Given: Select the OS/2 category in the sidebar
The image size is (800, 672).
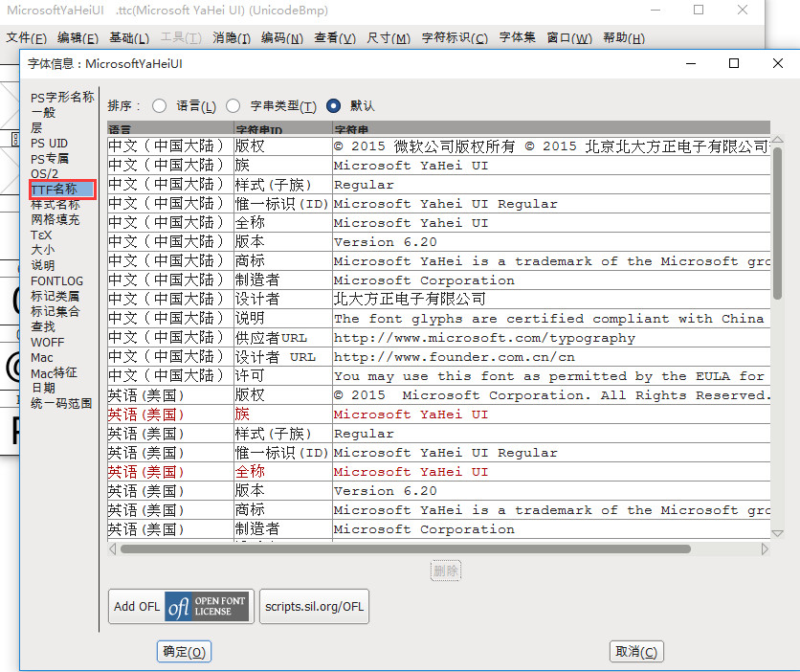Looking at the screenshot, I should (45, 172).
